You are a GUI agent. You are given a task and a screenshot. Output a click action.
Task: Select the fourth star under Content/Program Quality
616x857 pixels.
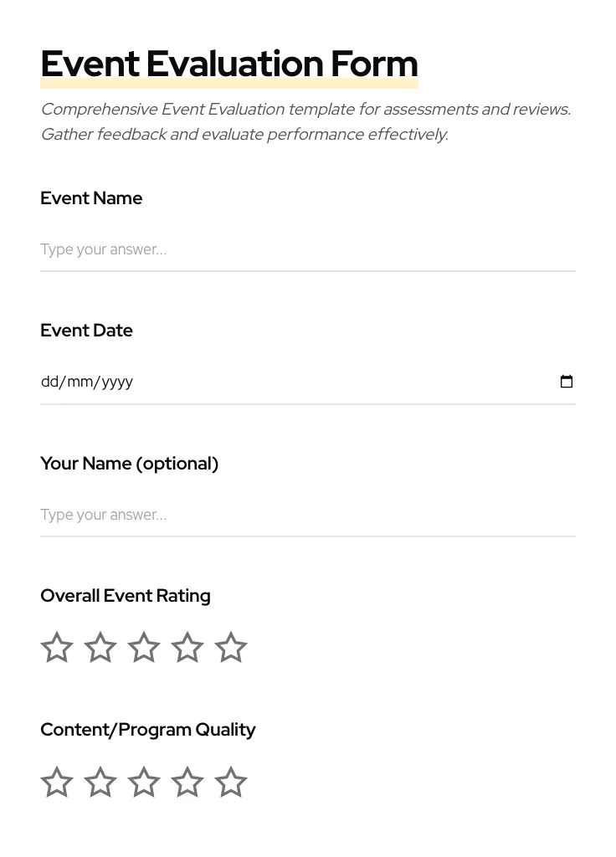point(187,782)
